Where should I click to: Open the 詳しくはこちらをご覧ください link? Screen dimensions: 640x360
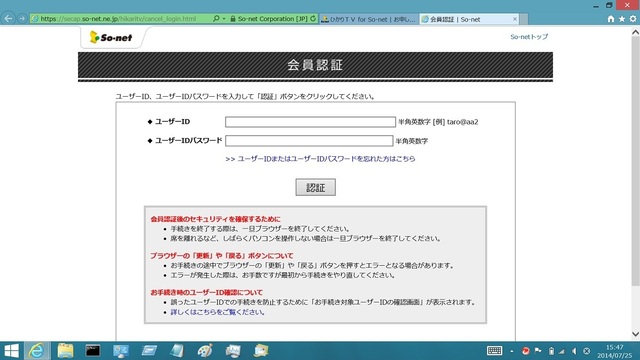218,312
